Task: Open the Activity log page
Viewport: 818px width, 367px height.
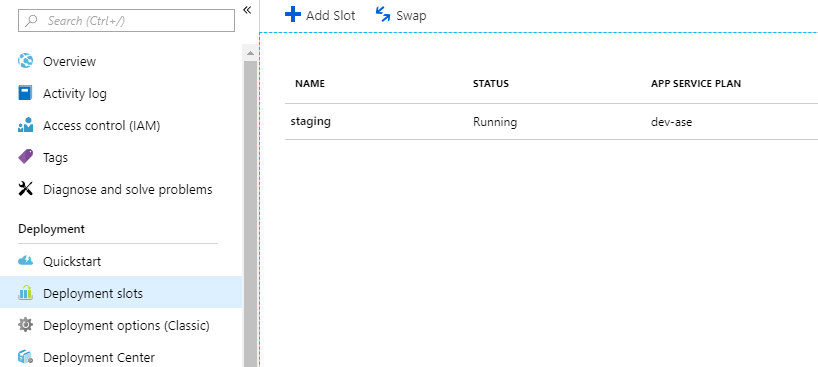Action: click(75, 94)
